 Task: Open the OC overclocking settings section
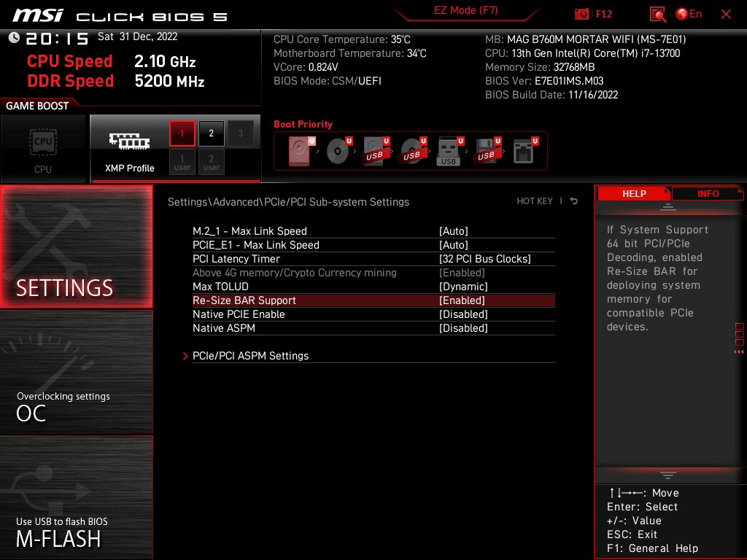[76, 372]
